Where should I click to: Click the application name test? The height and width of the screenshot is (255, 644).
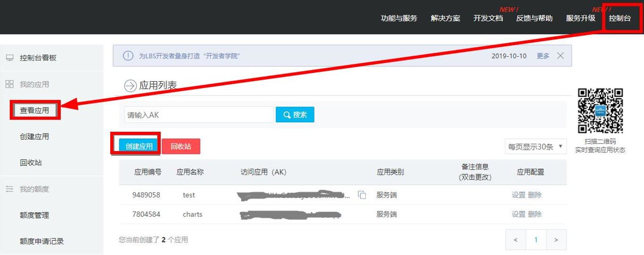[x=189, y=195]
